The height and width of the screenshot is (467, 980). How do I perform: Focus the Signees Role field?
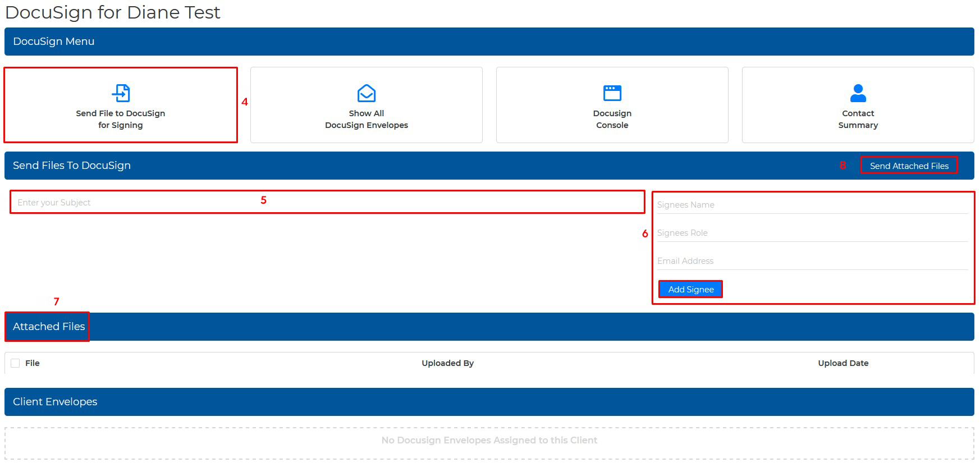[813, 233]
